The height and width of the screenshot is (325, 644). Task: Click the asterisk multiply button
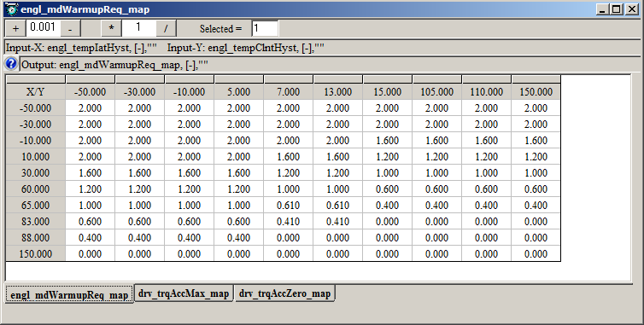pyautogui.click(x=111, y=28)
